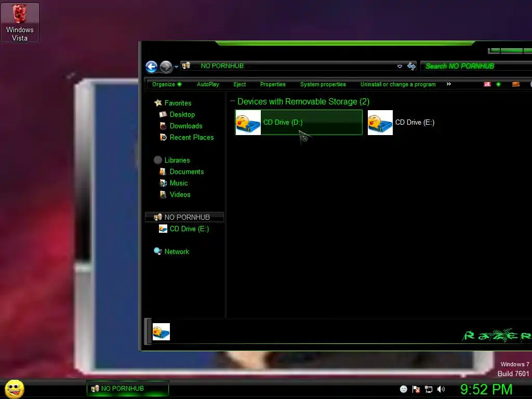
Task: Click the CD Drive (E:) sidebar icon
Action: pyautogui.click(x=163, y=229)
